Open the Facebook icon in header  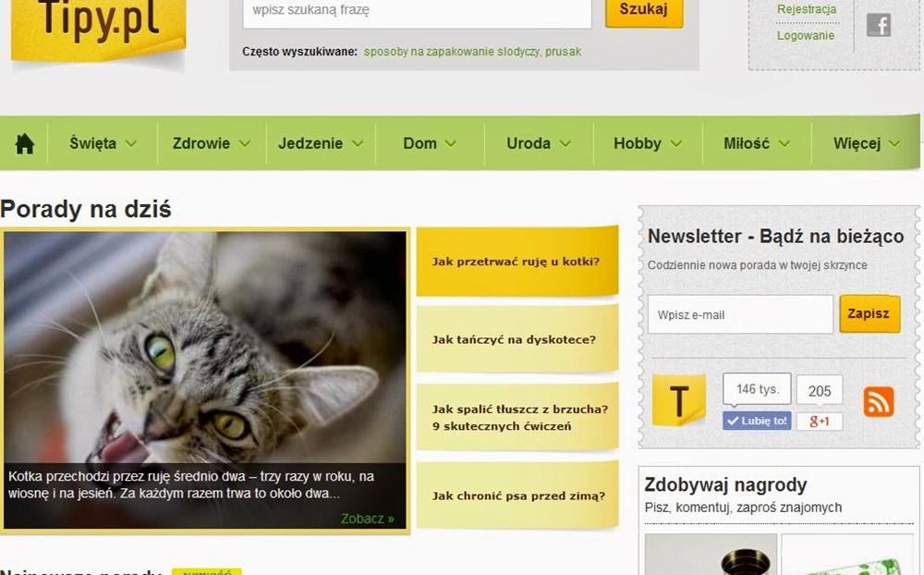point(878,25)
